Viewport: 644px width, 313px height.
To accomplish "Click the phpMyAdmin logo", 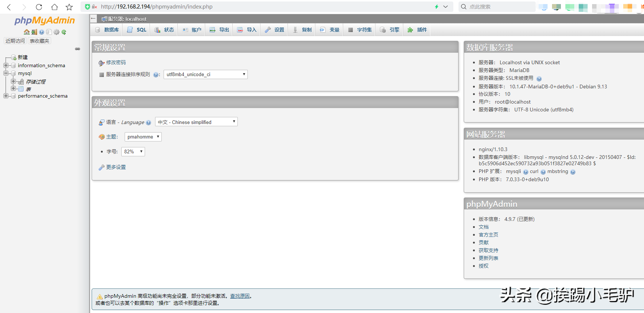I will (45, 20).
